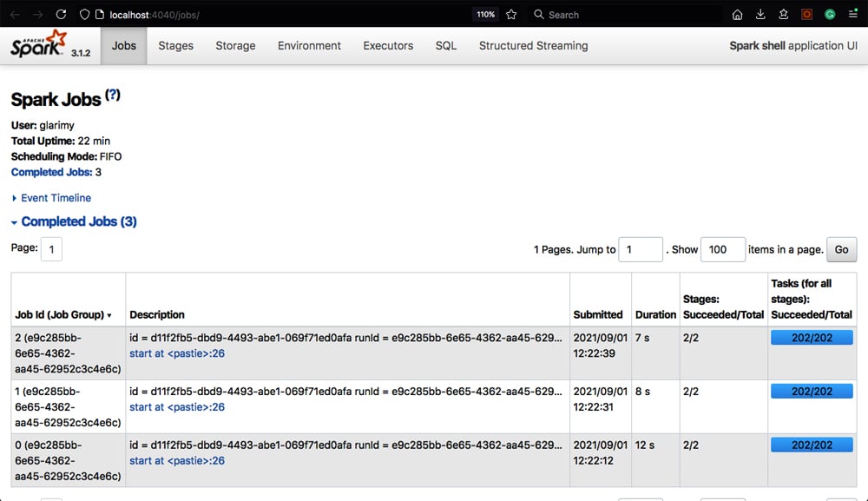Open the Spark Jobs help (?) link
868x501 pixels.
coord(113,96)
